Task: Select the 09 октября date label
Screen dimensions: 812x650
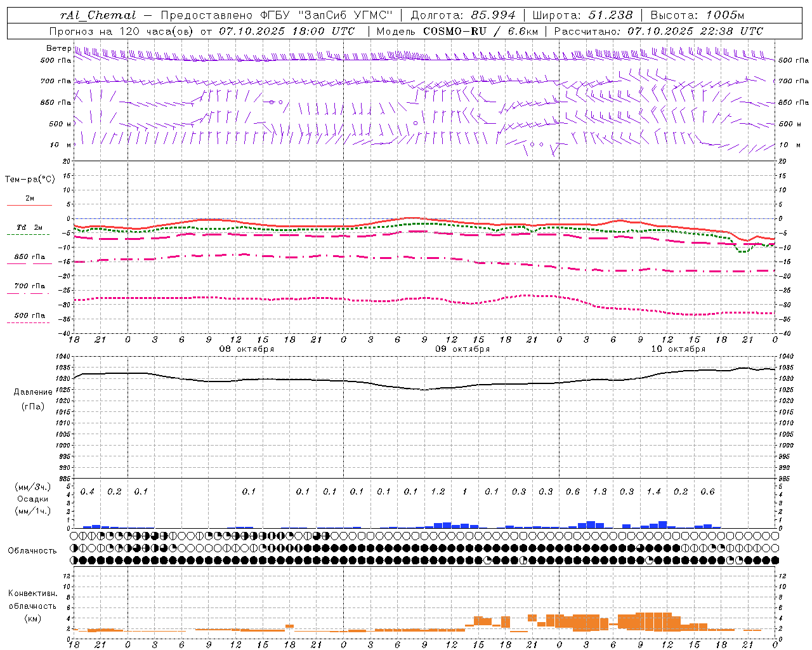Action: [462, 349]
